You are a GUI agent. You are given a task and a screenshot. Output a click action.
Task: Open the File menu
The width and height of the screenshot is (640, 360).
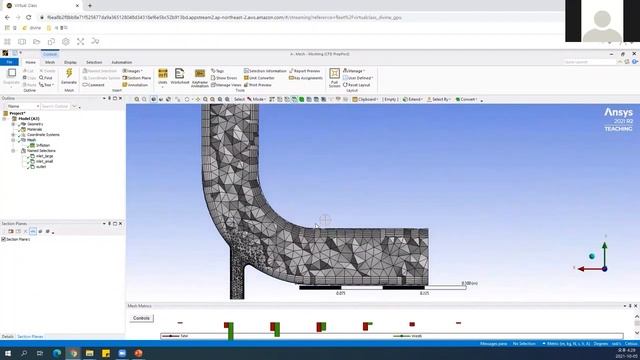(x=9, y=62)
